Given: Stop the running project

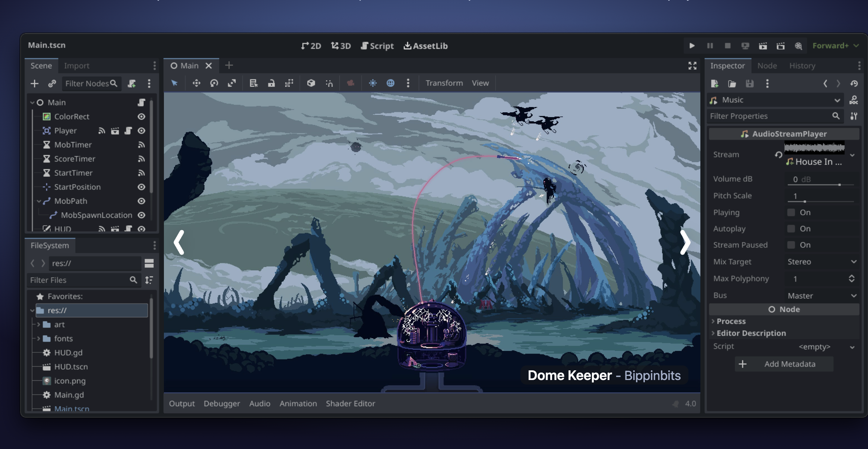Looking at the screenshot, I should (727, 45).
